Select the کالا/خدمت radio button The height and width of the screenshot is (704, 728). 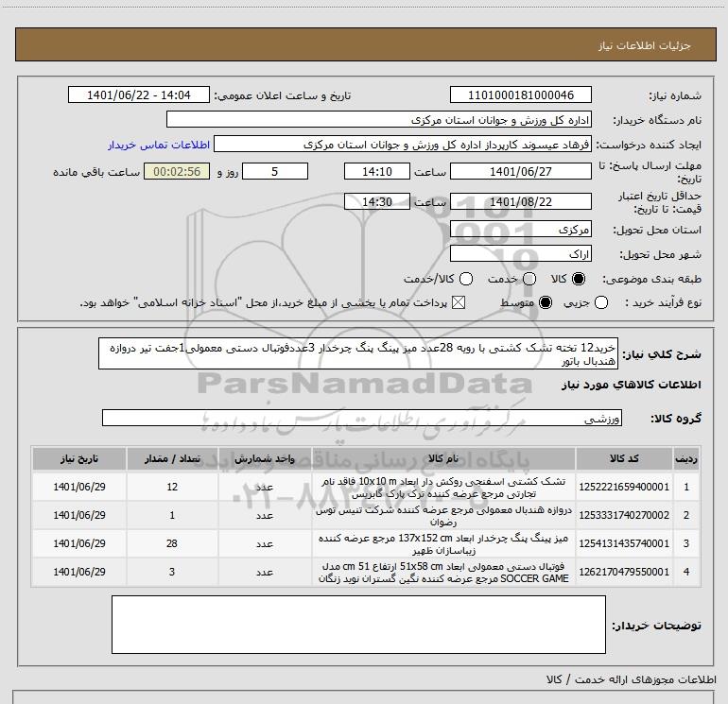coord(466,279)
